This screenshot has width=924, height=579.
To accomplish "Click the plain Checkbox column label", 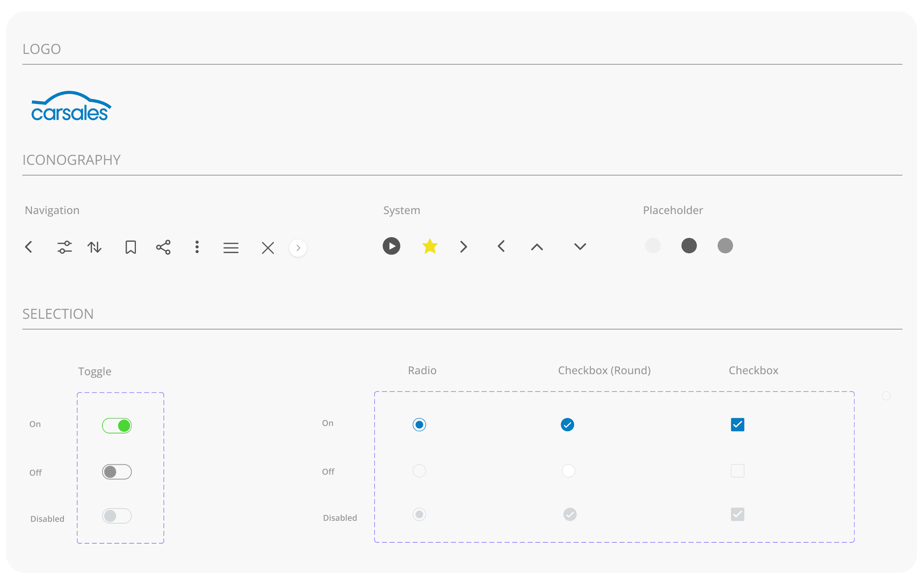I will [753, 370].
